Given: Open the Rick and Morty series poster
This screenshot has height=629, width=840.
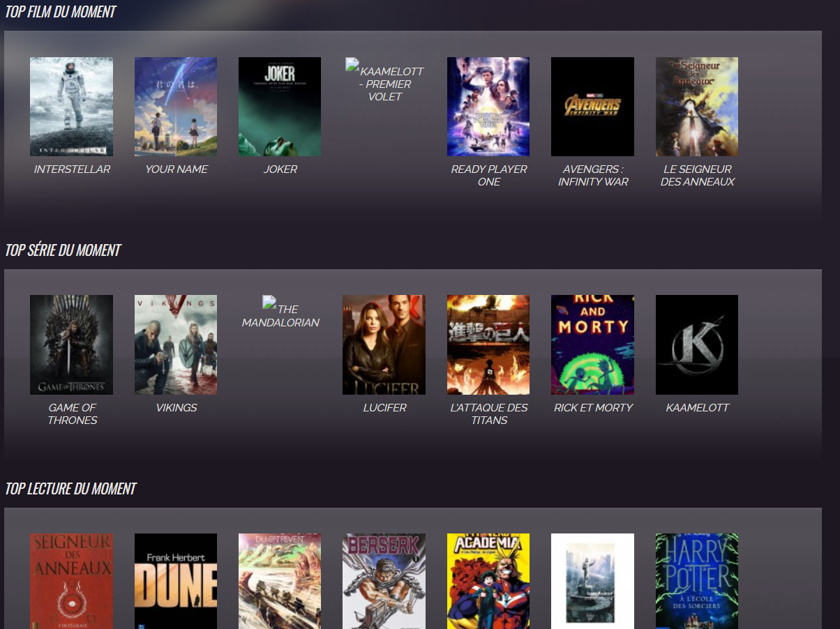Looking at the screenshot, I should pos(592,344).
